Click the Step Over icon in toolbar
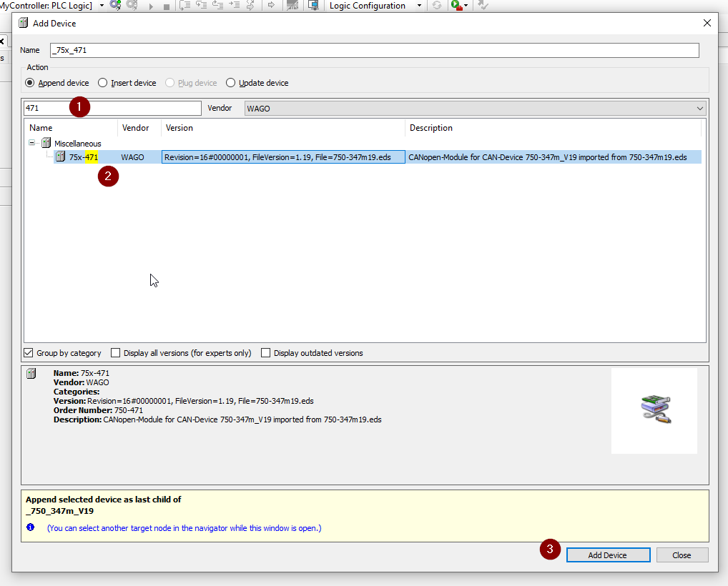This screenshot has width=728, height=586. pos(185,5)
